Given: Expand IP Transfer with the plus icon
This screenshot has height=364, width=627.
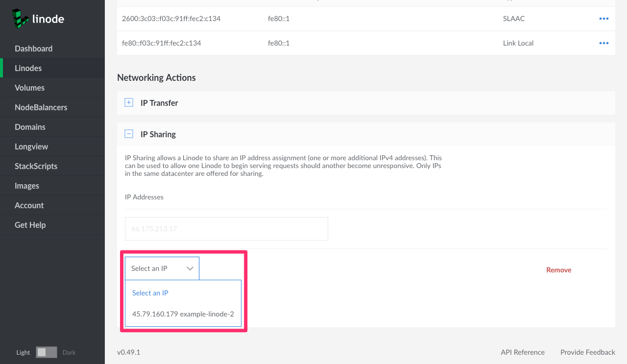Looking at the screenshot, I should coord(129,103).
